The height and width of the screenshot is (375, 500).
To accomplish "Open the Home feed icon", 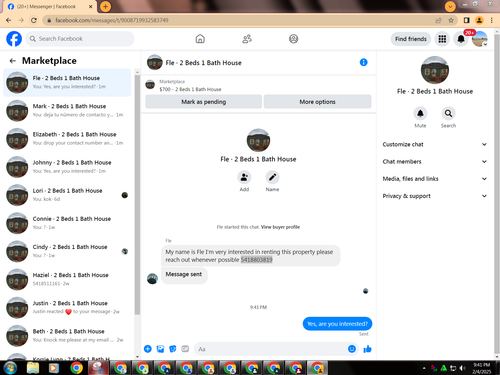I will (x=200, y=39).
